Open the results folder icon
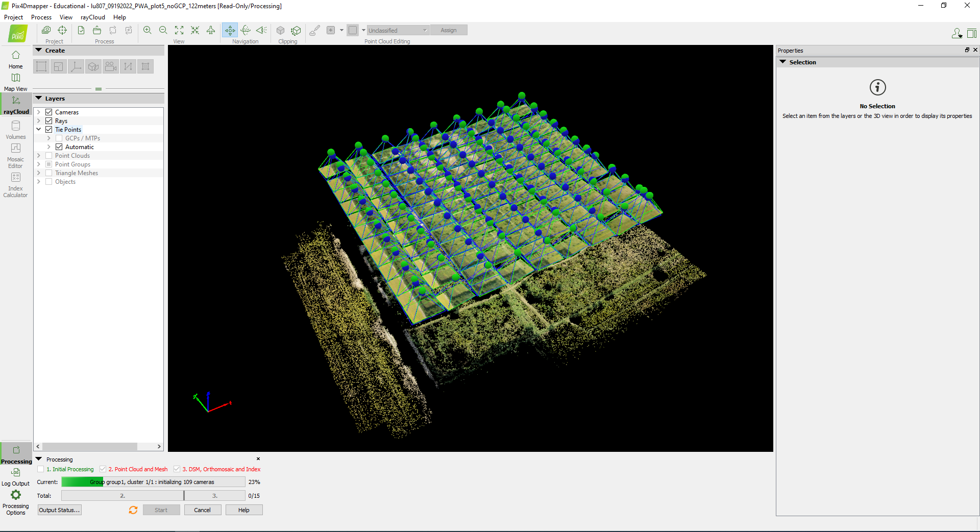980x532 pixels. [97, 30]
